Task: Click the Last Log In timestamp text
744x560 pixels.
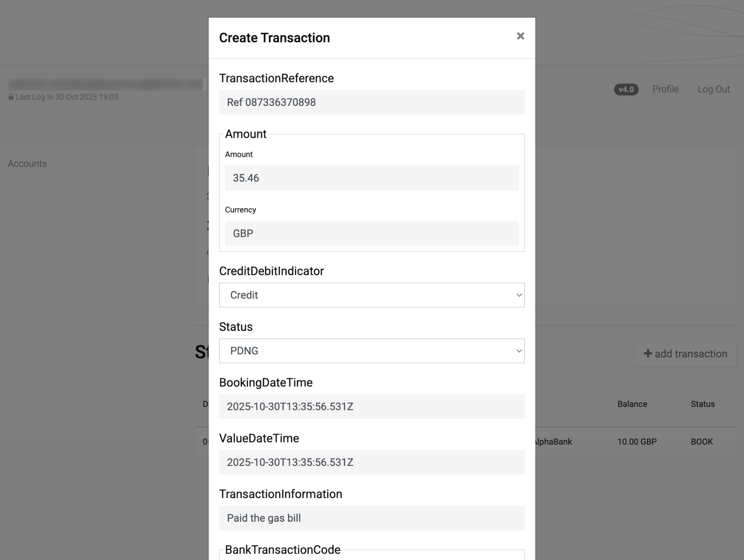Action: point(67,97)
